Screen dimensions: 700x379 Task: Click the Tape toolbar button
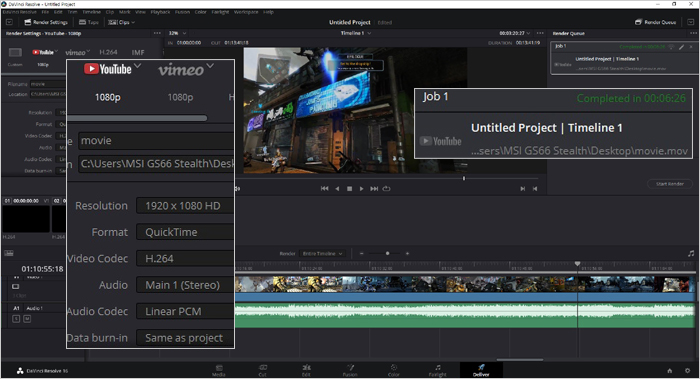pos(89,22)
